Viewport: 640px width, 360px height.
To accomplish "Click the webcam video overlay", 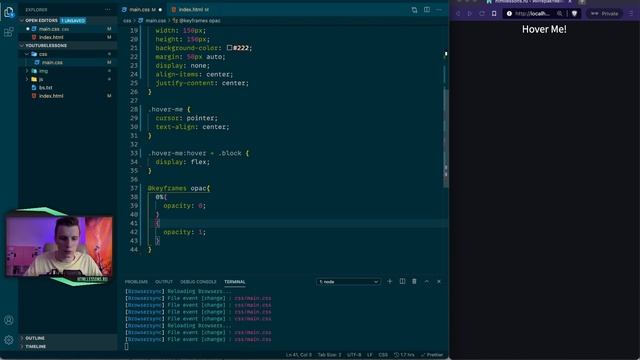I will [59, 247].
